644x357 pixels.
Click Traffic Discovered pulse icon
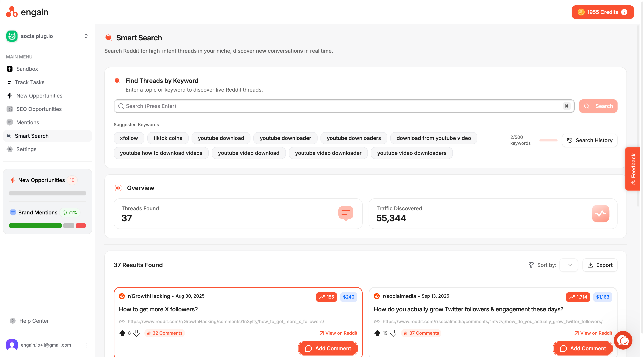601,213
